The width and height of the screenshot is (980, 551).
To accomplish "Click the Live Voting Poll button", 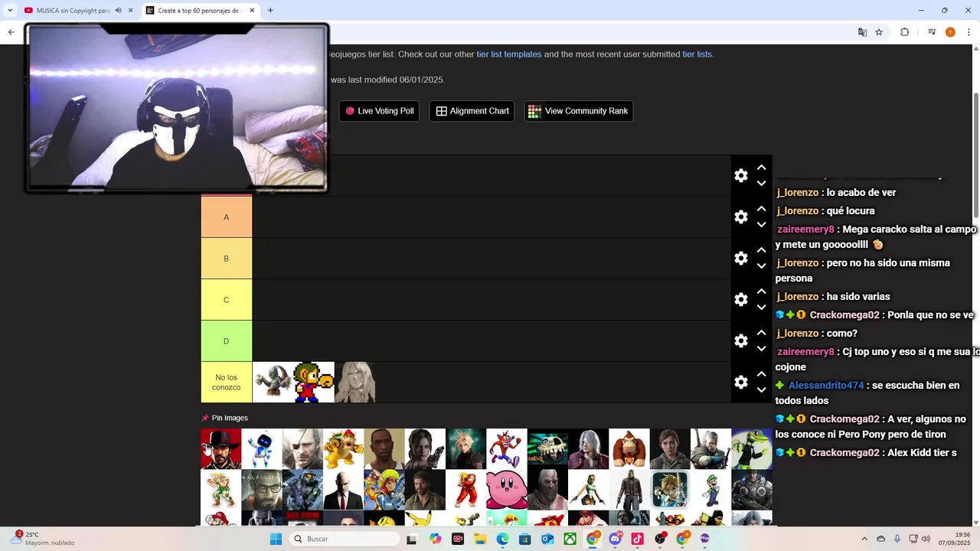I will [x=379, y=111].
